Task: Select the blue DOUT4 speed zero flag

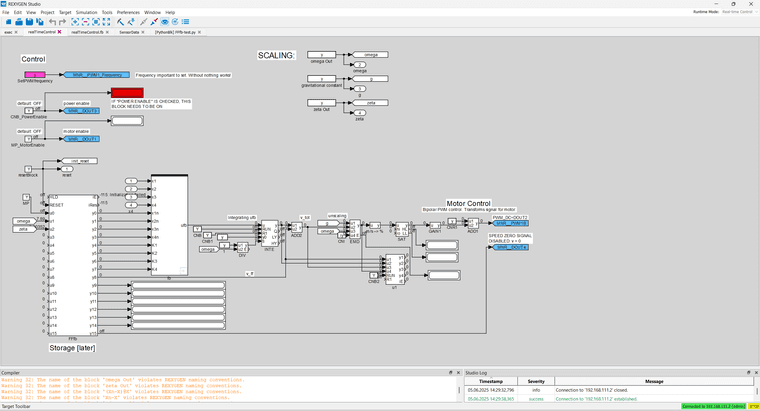Action: coord(511,247)
